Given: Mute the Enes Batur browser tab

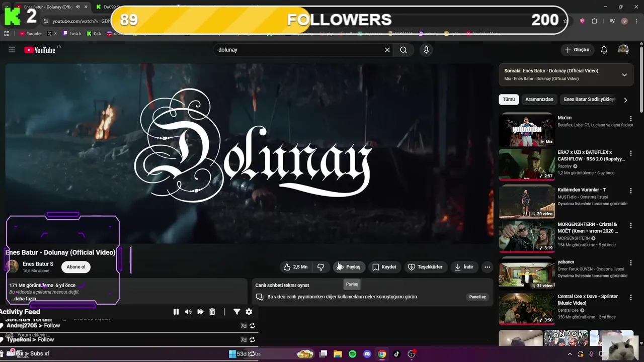Looking at the screenshot, I should pyautogui.click(x=77, y=7).
